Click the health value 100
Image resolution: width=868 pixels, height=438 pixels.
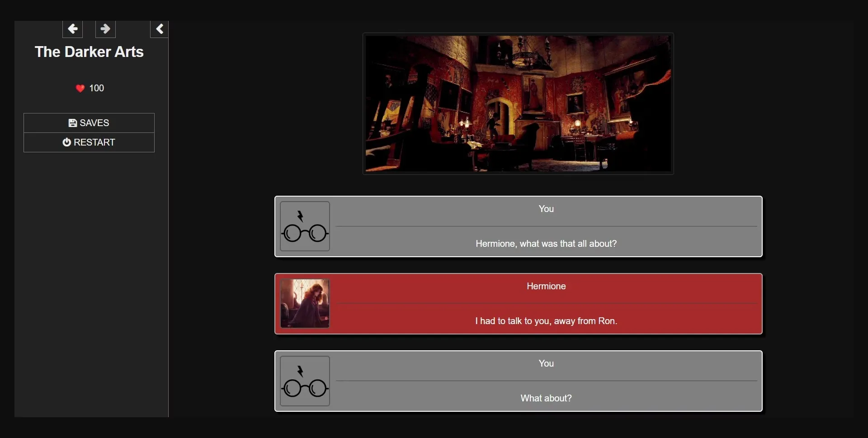point(96,88)
